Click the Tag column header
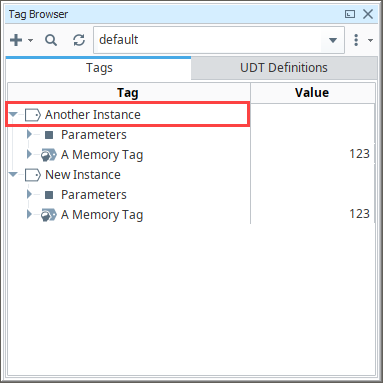Image resolution: width=383 pixels, height=383 pixels. click(x=128, y=93)
